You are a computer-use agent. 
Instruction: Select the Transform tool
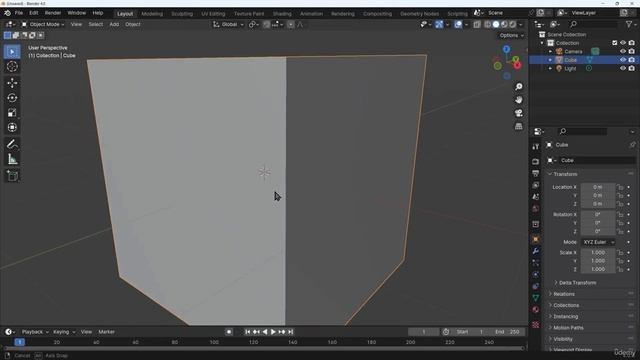coord(12,127)
